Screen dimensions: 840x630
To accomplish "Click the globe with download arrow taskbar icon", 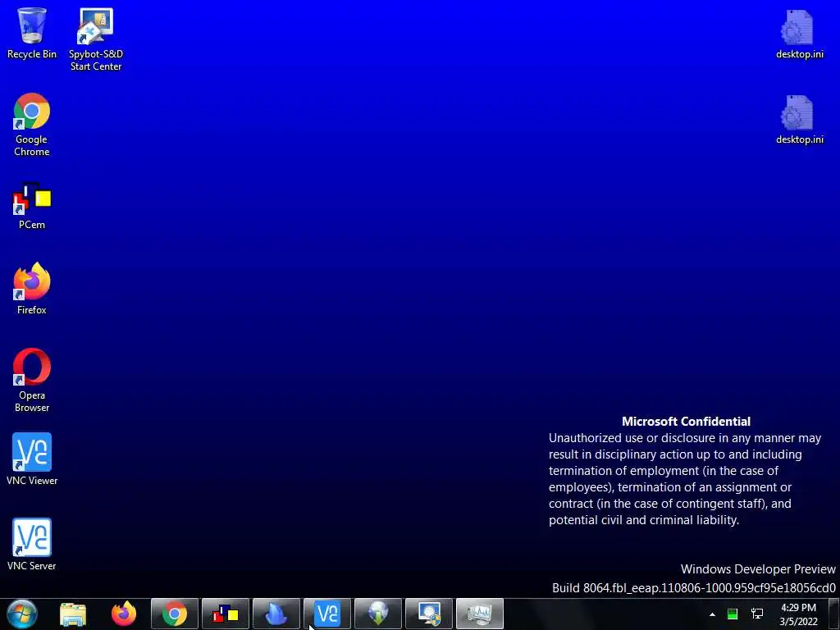I will point(378,614).
